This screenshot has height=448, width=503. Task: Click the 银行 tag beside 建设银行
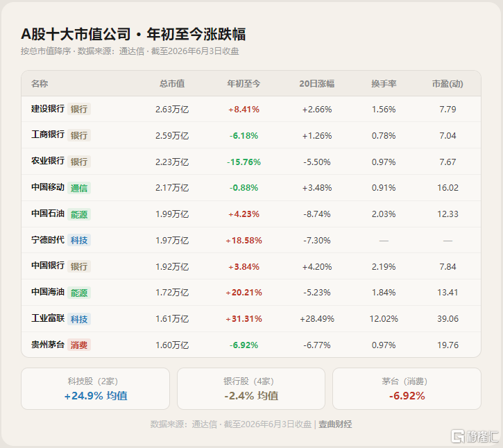point(79,109)
